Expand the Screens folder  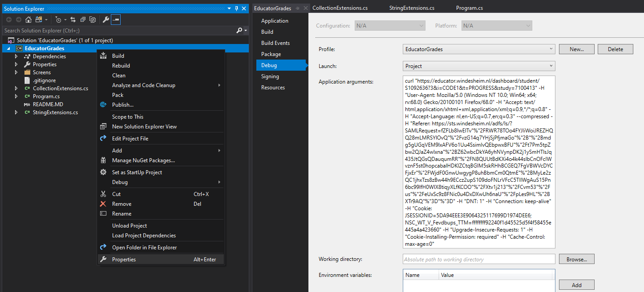(x=16, y=72)
